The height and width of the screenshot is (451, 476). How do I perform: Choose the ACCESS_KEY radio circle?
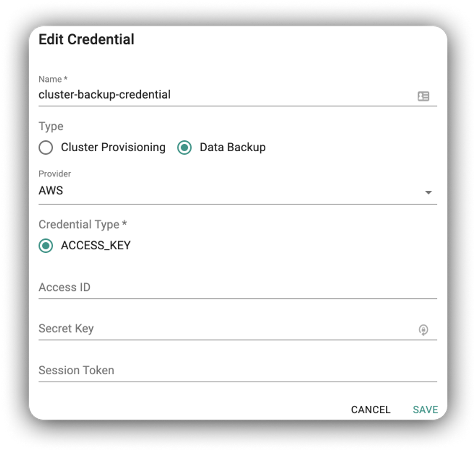coord(46,246)
